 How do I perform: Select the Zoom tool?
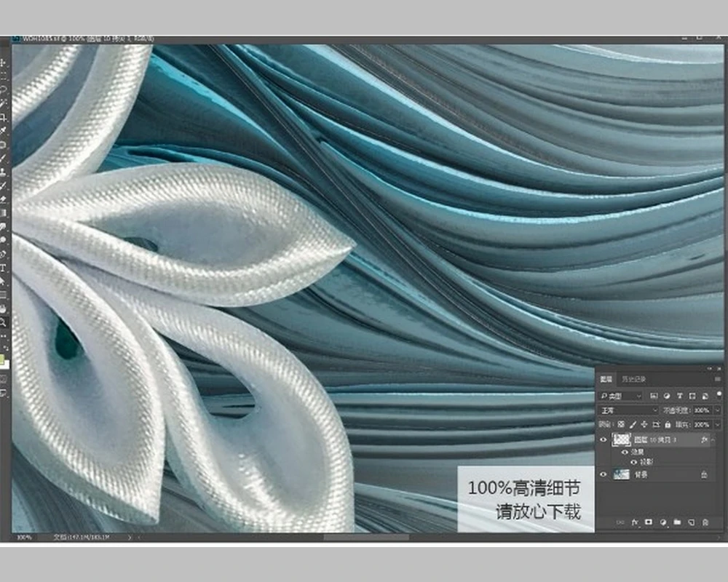(x=4, y=322)
